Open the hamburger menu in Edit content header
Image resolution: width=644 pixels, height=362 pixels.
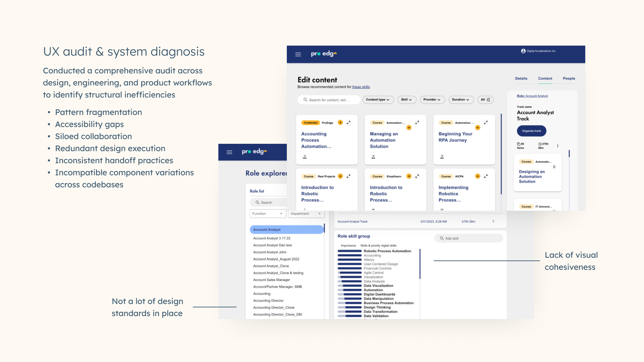click(298, 54)
